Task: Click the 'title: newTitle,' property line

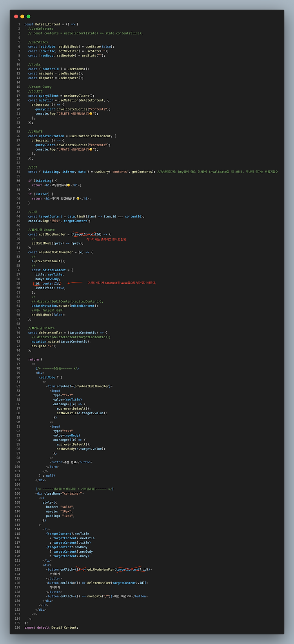Action: tap(49, 275)
